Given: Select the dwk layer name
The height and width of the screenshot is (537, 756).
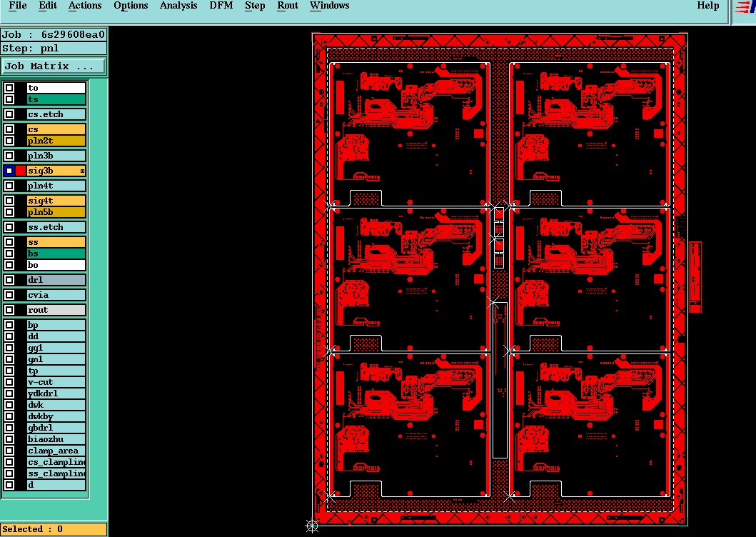Looking at the screenshot, I should click(x=56, y=405).
